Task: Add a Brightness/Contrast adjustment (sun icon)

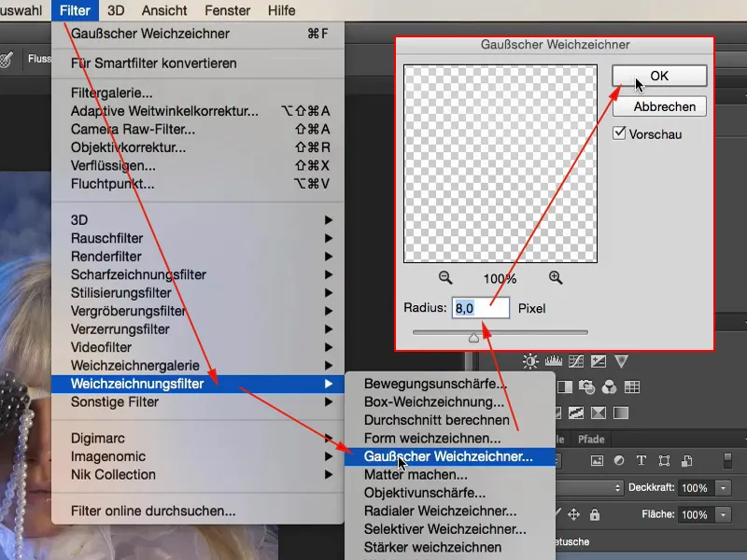Action: tap(530, 361)
